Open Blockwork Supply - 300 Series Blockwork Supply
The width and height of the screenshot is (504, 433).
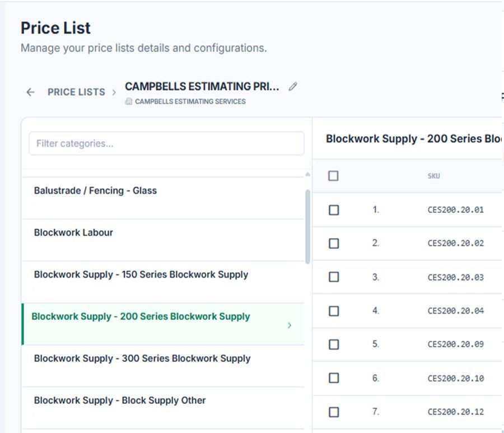coord(162,366)
